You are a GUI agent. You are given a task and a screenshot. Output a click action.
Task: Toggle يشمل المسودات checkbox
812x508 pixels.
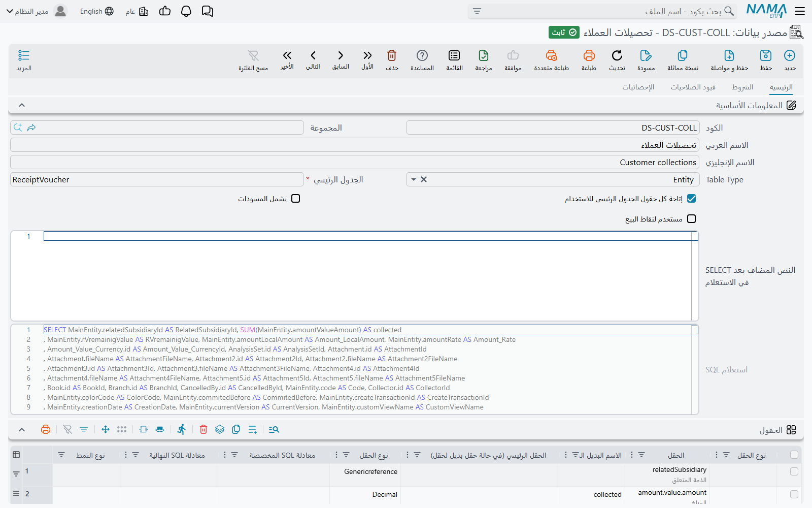296,199
